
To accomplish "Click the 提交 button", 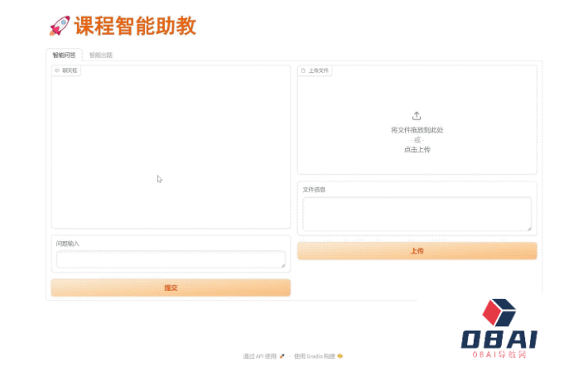I will click(x=171, y=287).
